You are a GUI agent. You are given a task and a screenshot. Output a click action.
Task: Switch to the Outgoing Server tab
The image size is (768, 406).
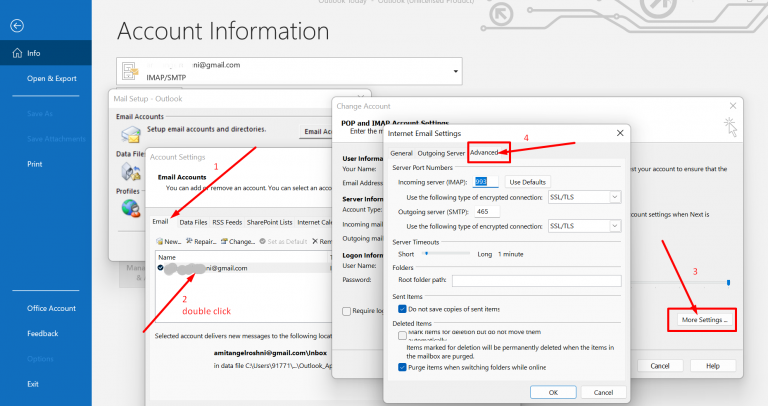[441, 153]
